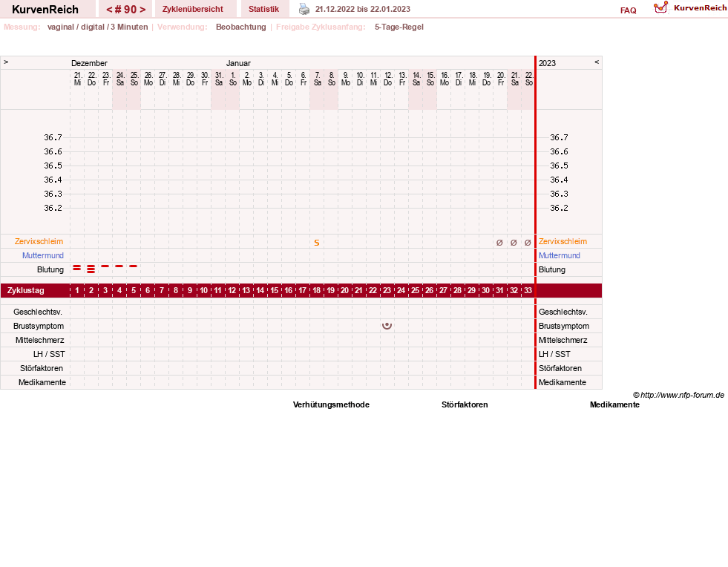Click the left 36.7 temperature label
The image size is (728, 567).
[x=53, y=137]
